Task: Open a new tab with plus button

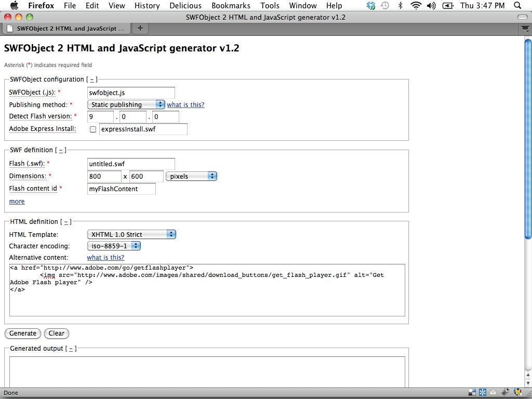Action: click(x=140, y=29)
